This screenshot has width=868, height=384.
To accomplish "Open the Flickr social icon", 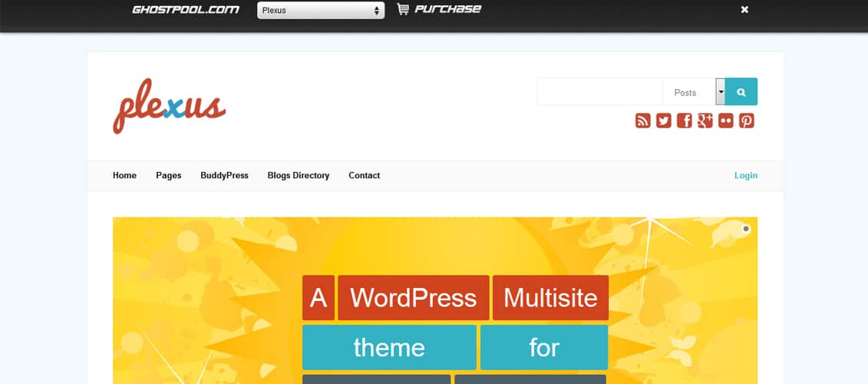I will pyautogui.click(x=726, y=121).
